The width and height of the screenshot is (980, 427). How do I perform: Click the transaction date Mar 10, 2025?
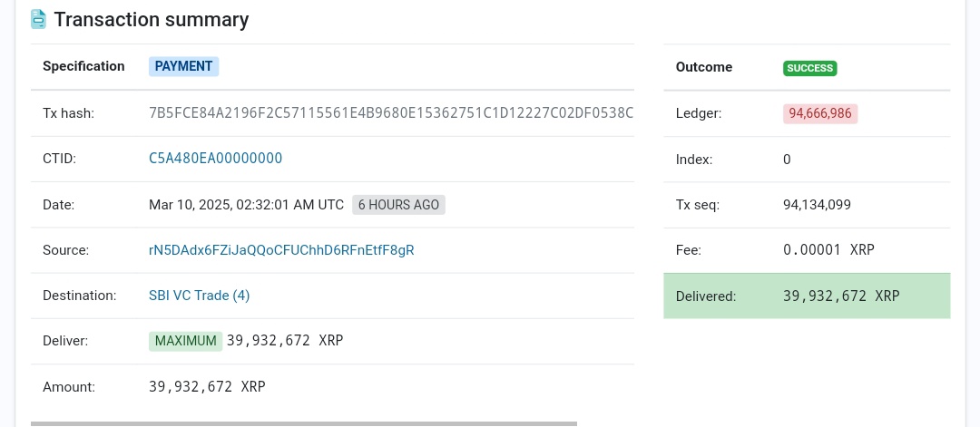pyautogui.click(x=246, y=205)
